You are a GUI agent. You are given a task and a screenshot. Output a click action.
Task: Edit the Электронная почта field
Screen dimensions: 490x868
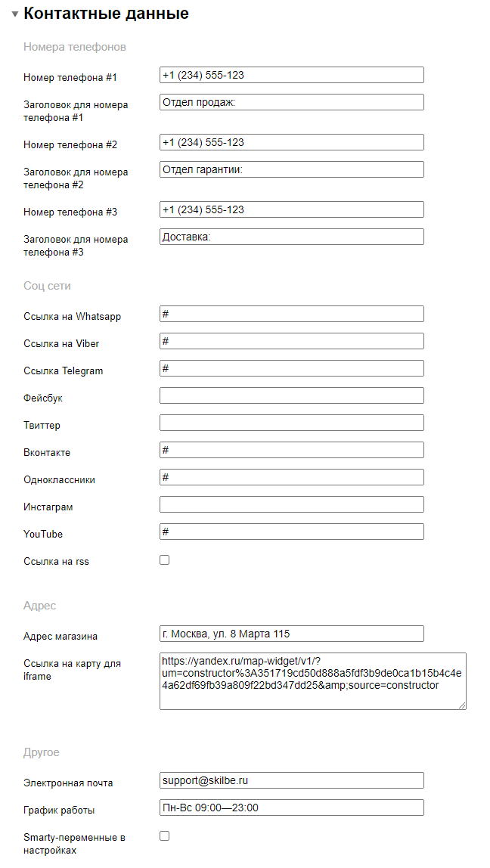pos(291,780)
